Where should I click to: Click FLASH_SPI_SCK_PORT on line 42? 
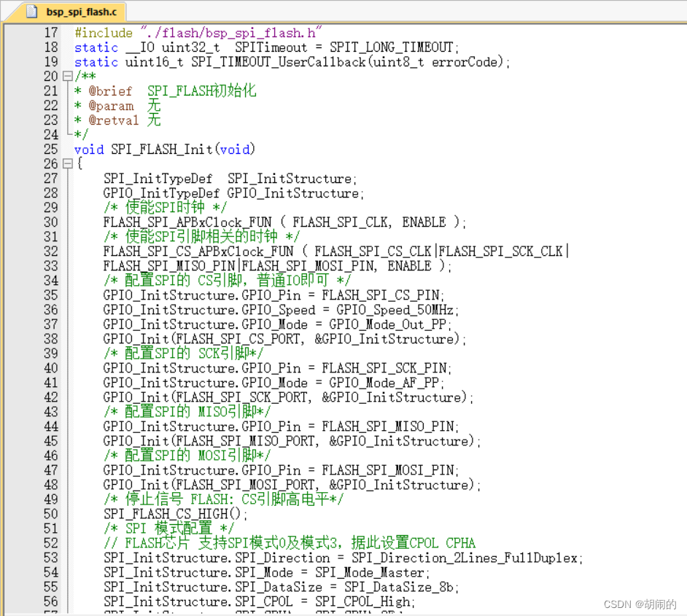[x=242, y=397]
